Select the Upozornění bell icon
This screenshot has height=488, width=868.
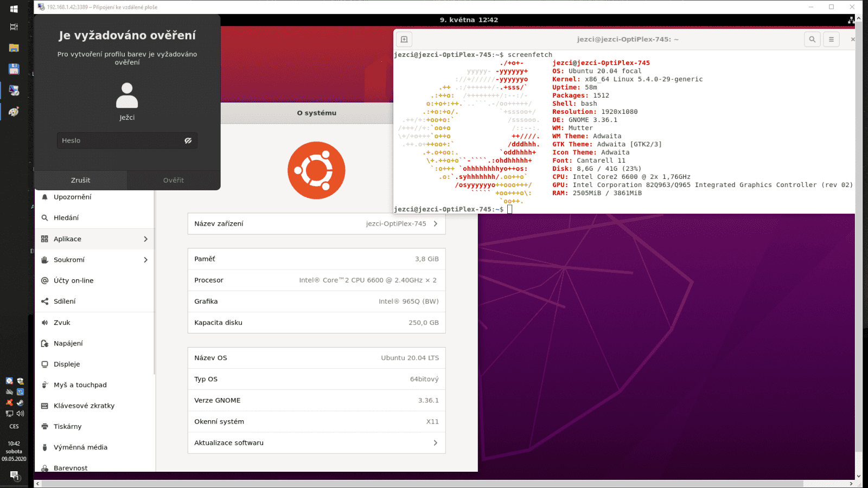tap(44, 197)
